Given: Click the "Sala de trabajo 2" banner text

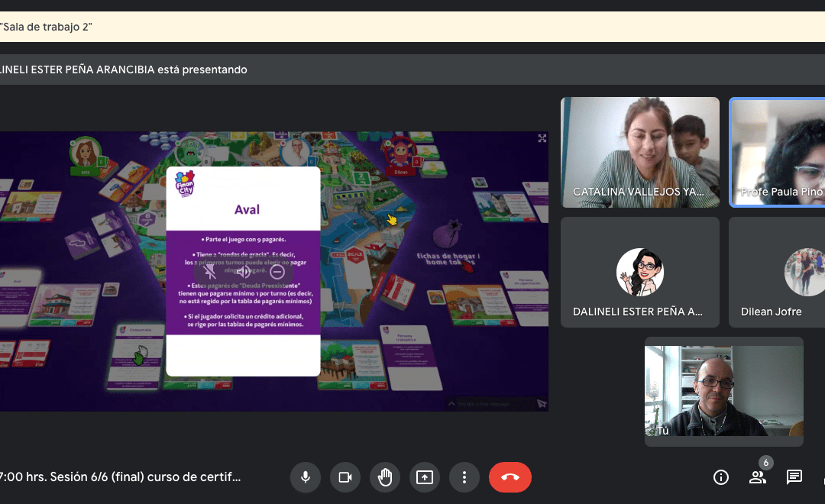Looking at the screenshot, I should click(x=47, y=27).
